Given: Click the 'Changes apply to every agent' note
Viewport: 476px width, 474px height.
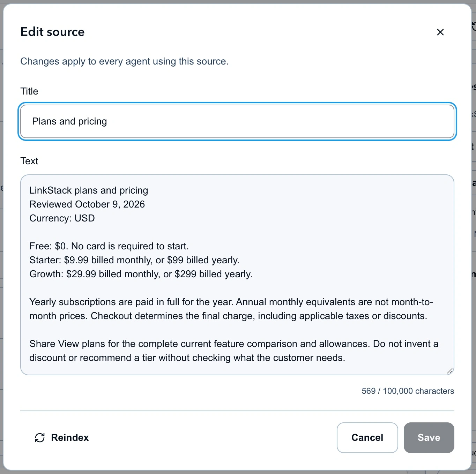Looking at the screenshot, I should click(x=125, y=61).
